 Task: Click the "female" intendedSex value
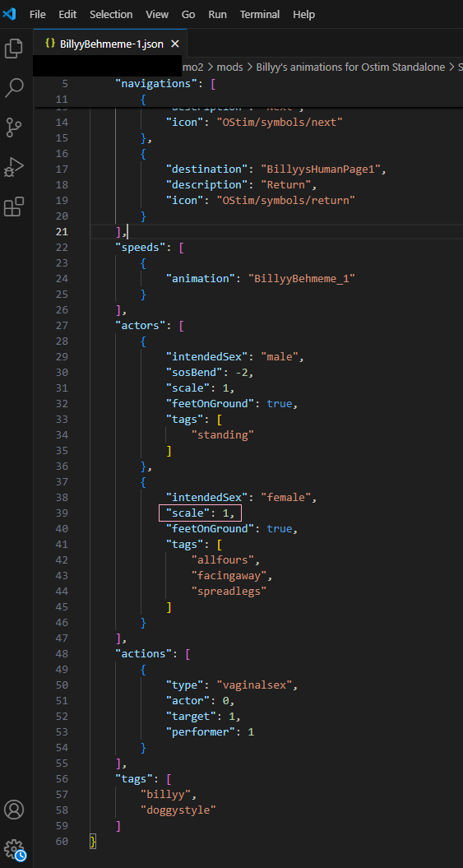tap(285, 497)
